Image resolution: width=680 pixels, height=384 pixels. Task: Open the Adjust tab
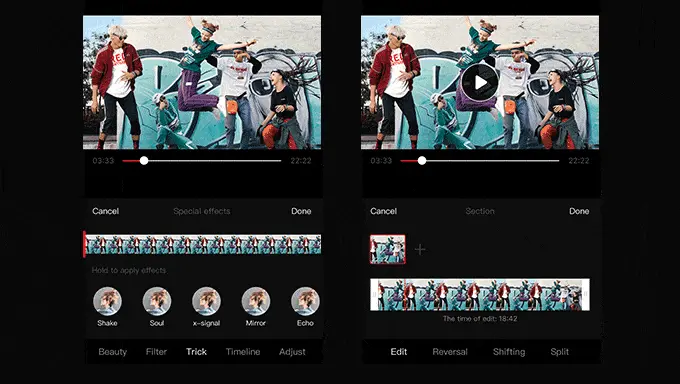point(292,352)
